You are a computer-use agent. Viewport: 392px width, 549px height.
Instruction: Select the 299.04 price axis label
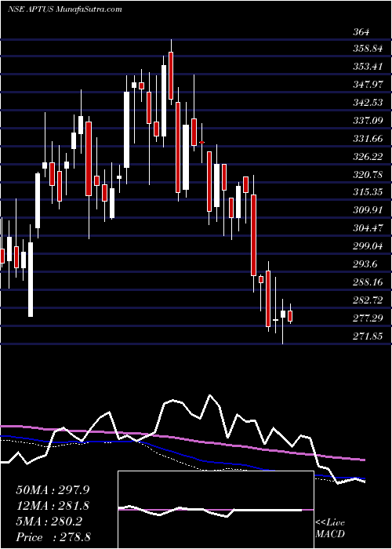click(367, 246)
